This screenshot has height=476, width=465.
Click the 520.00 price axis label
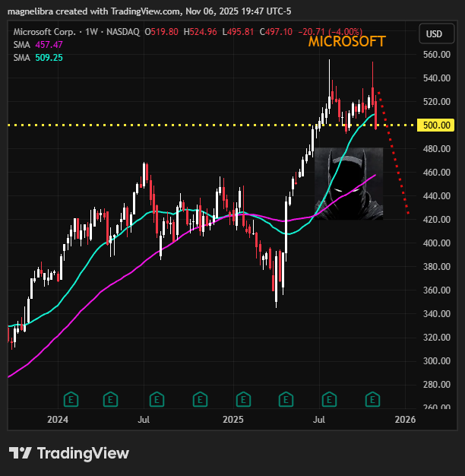[436, 102]
